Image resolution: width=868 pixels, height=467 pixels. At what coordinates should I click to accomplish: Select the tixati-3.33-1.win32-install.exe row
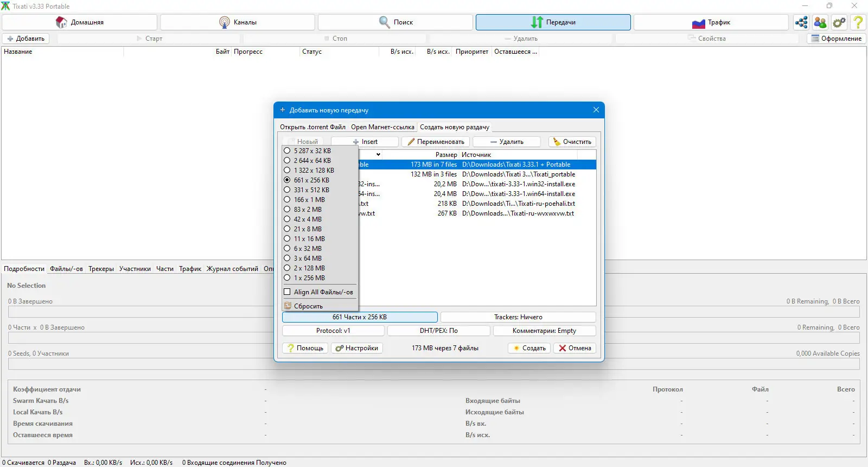[477, 184]
